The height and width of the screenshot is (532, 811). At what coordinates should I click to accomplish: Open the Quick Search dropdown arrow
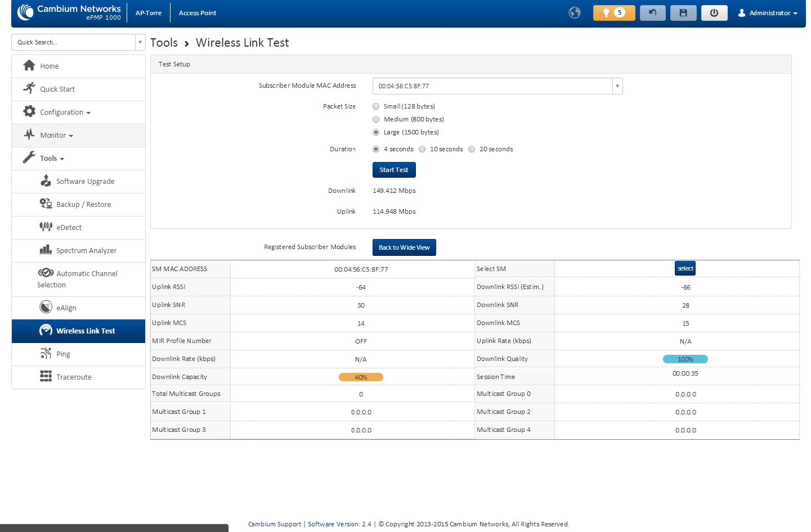140,42
